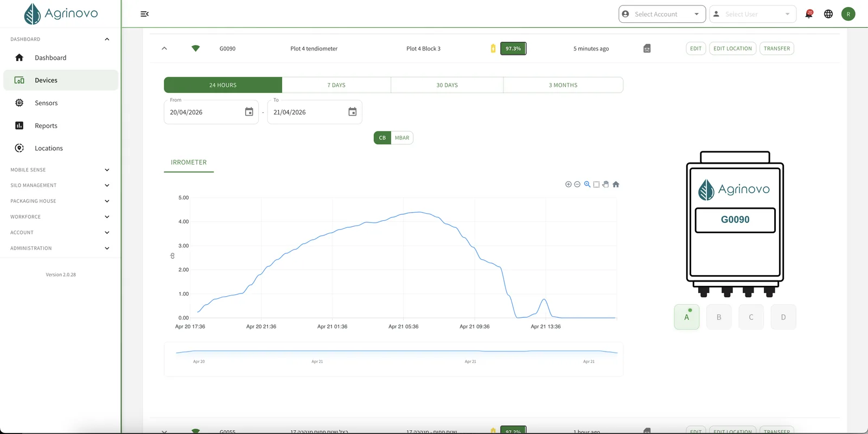The width and height of the screenshot is (868, 434).
Task: Expand the ADMINISTRATION section
Action: (60, 248)
